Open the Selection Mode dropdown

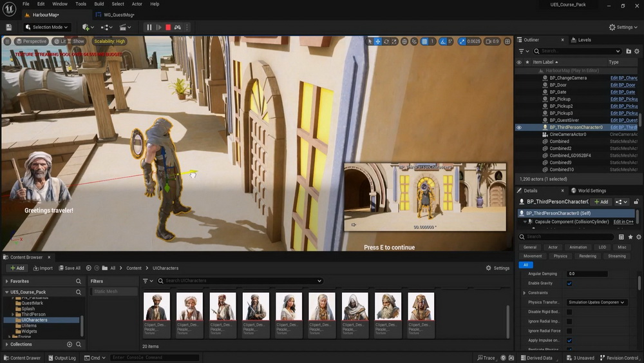coord(47,27)
